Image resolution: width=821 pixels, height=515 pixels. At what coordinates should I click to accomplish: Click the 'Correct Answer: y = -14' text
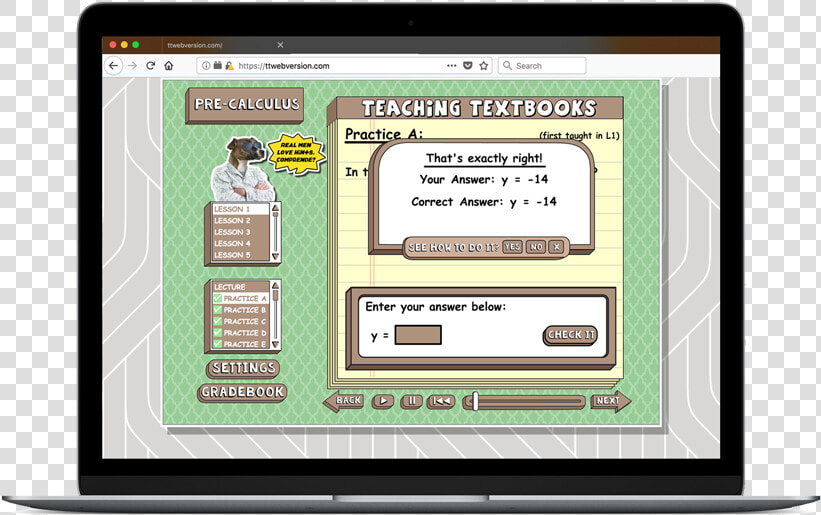[484, 202]
